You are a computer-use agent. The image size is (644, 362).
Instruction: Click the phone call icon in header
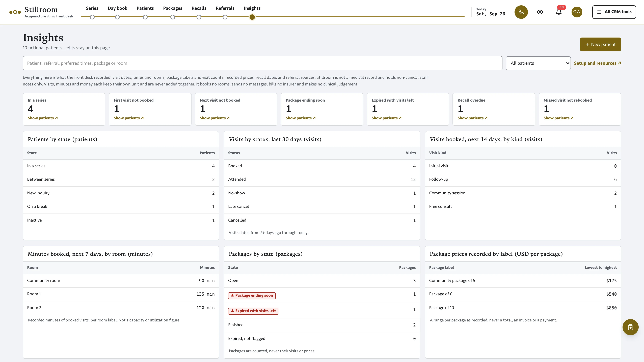pos(521,12)
